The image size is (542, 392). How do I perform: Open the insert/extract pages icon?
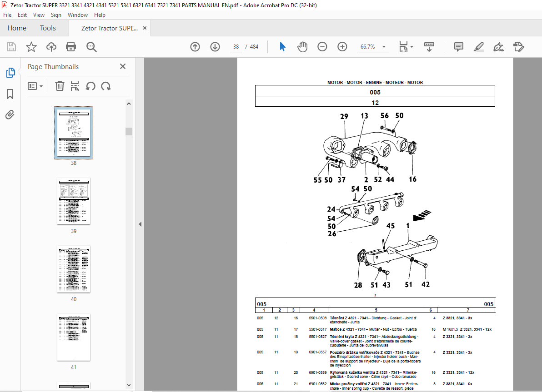click(75, 86)
